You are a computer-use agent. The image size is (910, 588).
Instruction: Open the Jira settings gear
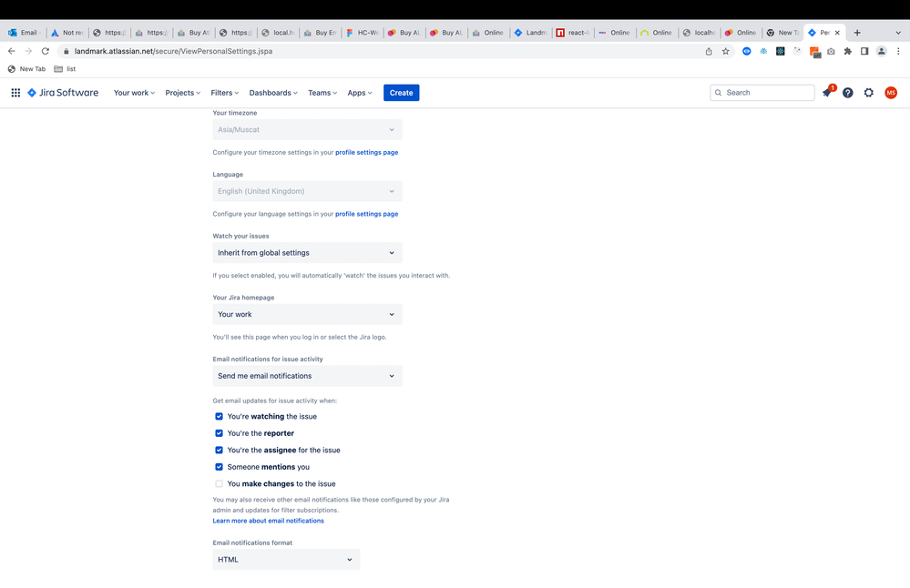pos(868,92)
